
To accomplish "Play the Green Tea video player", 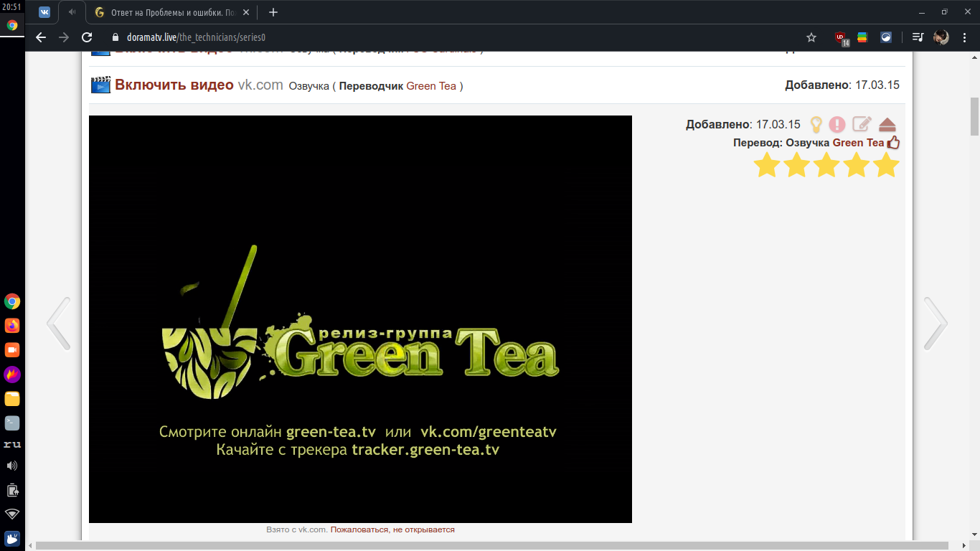I will [360, 319].
